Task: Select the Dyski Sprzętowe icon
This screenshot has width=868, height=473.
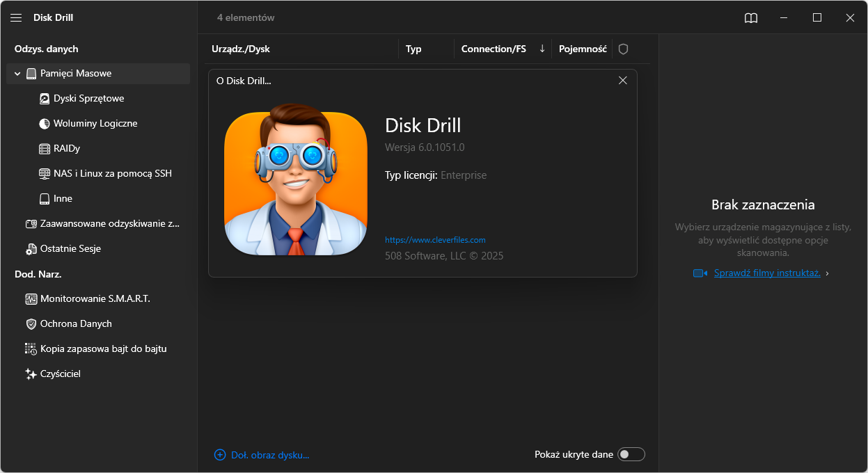Action: tap(45, 99)
